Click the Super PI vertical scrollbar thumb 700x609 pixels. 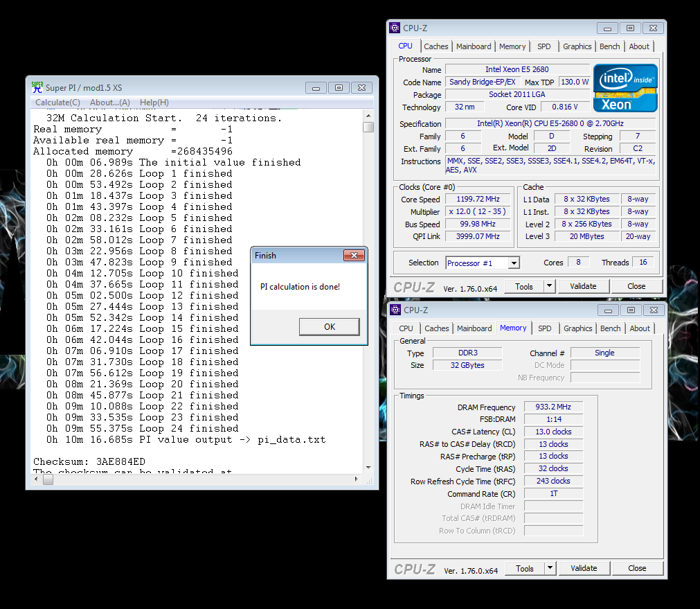click(368, 127)
